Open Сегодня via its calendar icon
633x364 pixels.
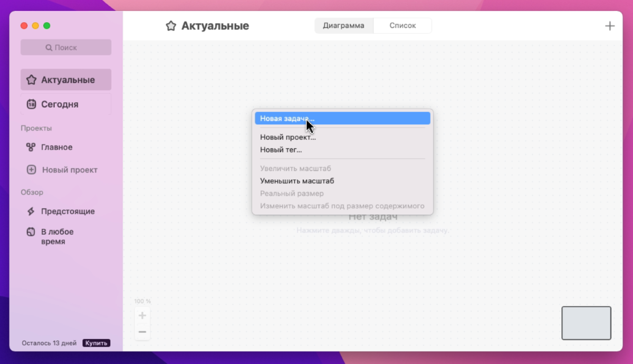click(31, 104)
